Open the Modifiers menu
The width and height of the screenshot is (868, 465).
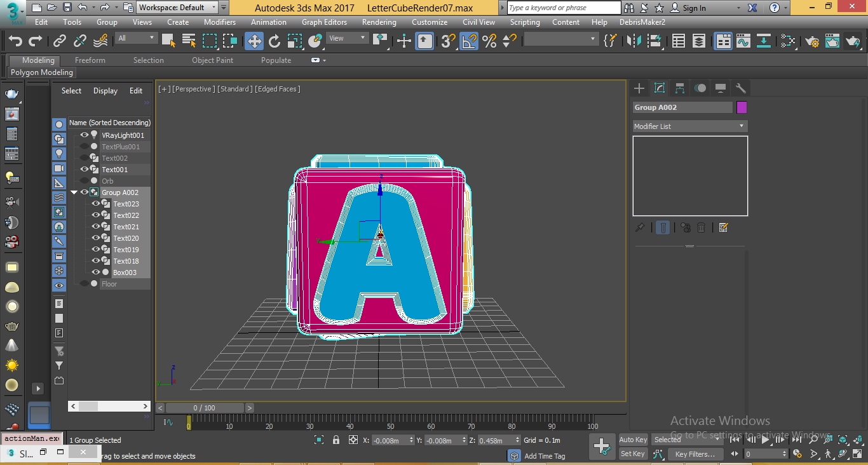pyautogui.click(x=220, y=22)
